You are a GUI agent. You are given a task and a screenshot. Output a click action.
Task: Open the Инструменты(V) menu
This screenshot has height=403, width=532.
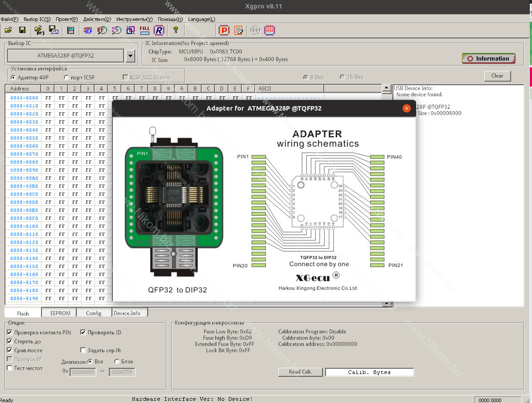tap(134, 19)
